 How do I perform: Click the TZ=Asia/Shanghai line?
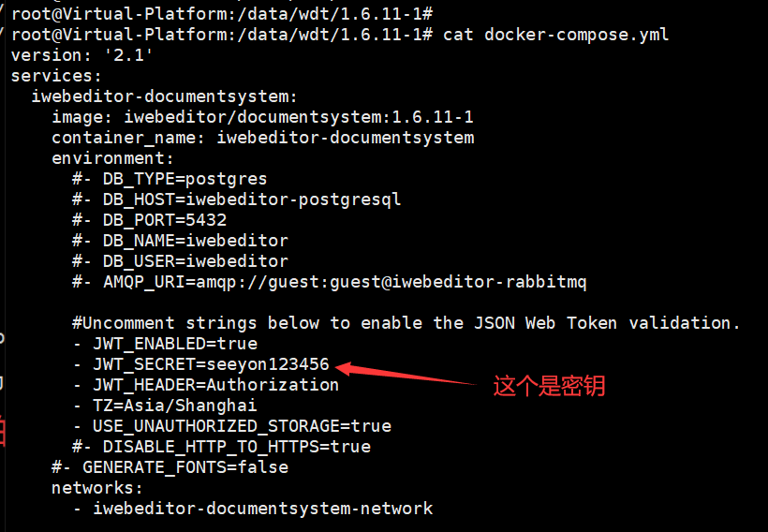tap(165, 406)
